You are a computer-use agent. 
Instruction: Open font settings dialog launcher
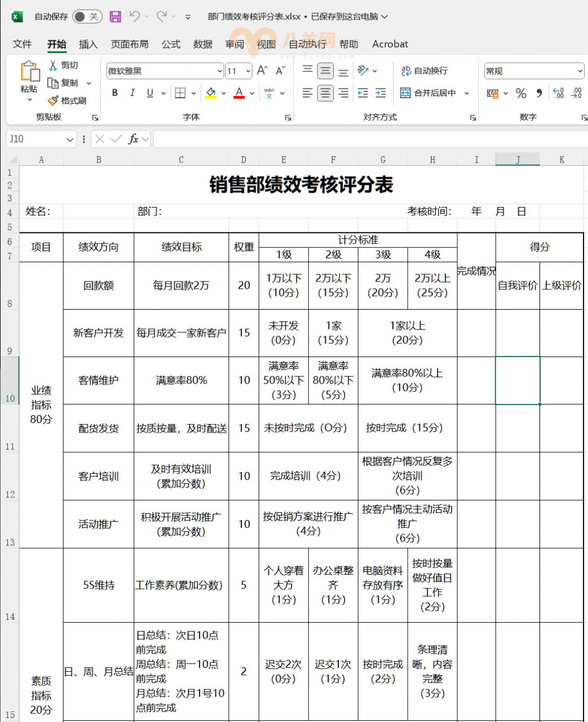pyautogui.click(x=288, y=117)
